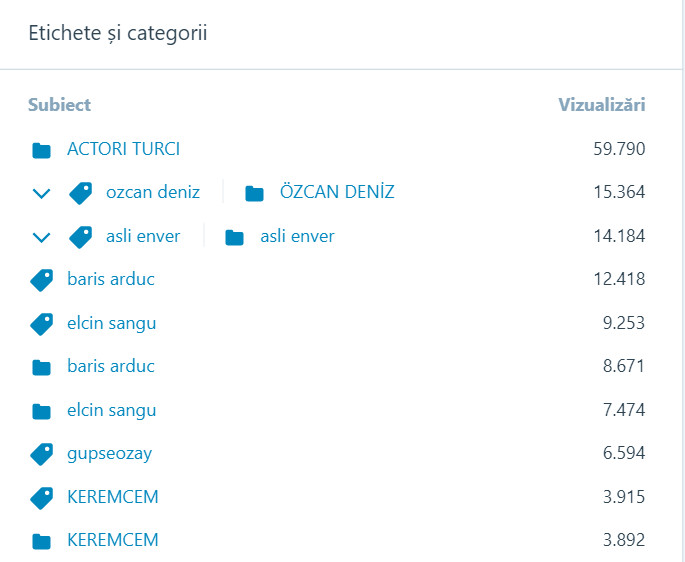Click the folder icon in the 8.671 views row
The height and width of the screenshot is (562, 685).
(41, 367)
